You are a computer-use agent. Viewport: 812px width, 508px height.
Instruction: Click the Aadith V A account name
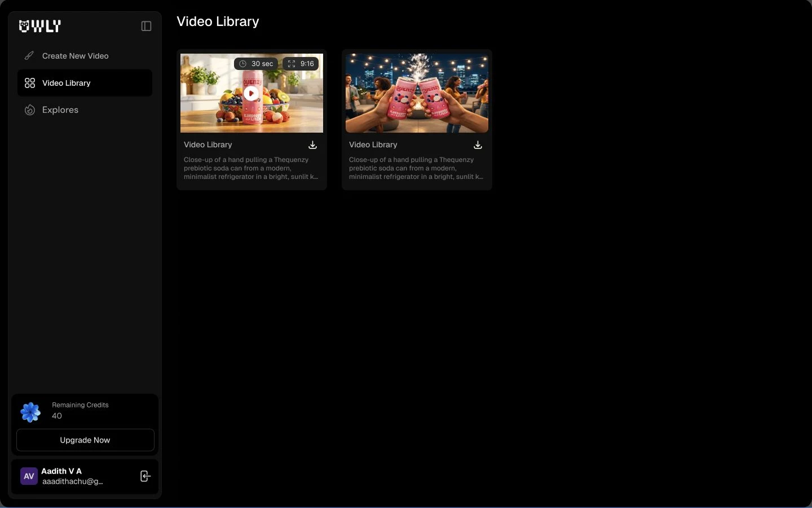(x=61, y=471)
